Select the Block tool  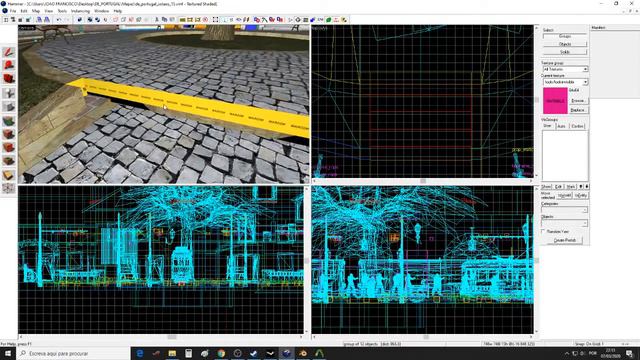pyautogui.click(x=9, y=107)
